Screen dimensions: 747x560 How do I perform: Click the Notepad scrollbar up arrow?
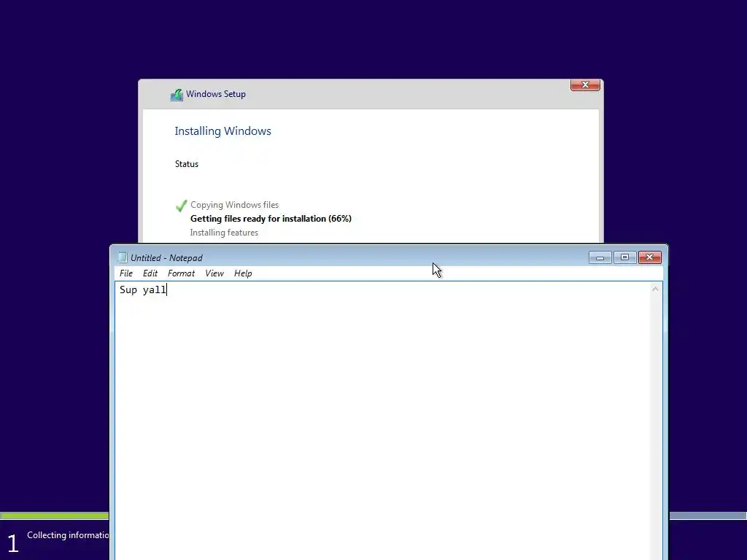[655, 289]
